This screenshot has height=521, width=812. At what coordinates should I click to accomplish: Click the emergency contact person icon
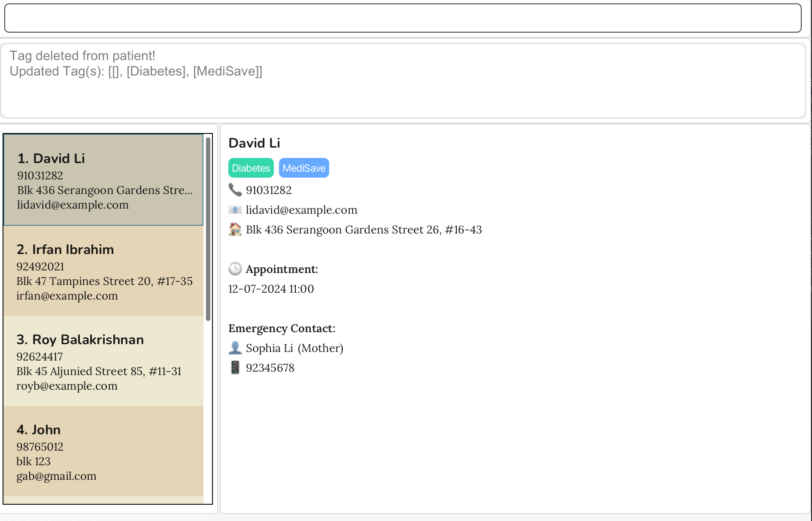pyautogui.click(x=235, y=348)
